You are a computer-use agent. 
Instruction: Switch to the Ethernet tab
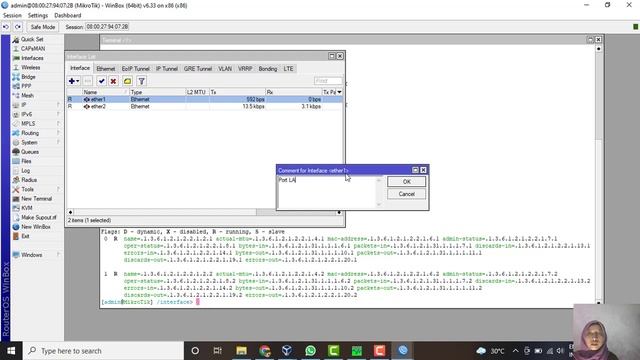pyautogui.click(x=106, y=69)
